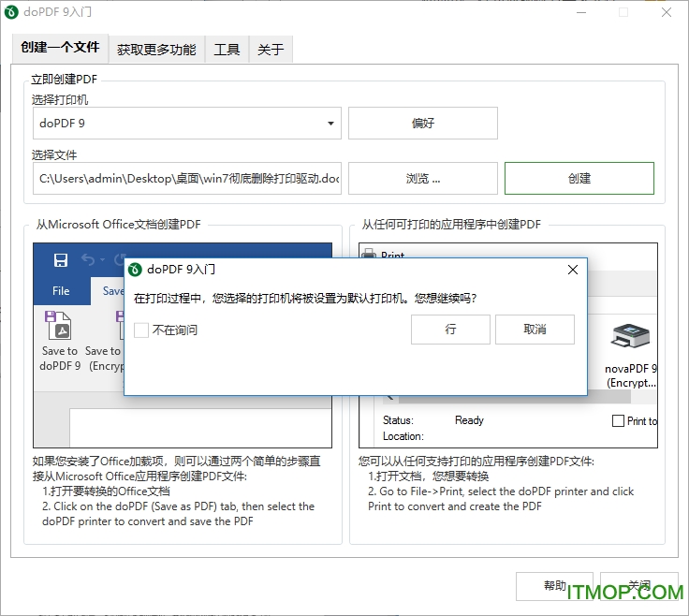This screenshot has height=616, width=689.
Task: Click the 从Microsoft Office文档创建PDF heading
Action: click(x=118, y=225)
